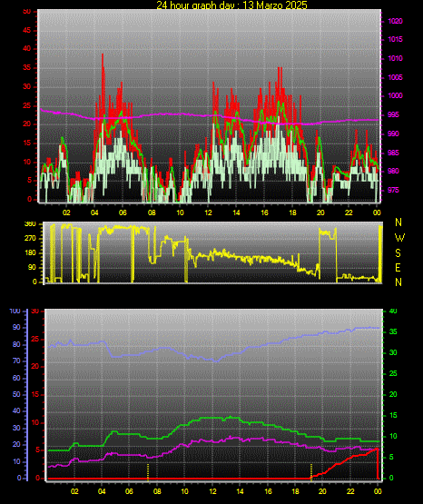The width and height of the screenshot is (423, 504).
Task: Click the green 35 temperature axis label
Action: point(393,332)
